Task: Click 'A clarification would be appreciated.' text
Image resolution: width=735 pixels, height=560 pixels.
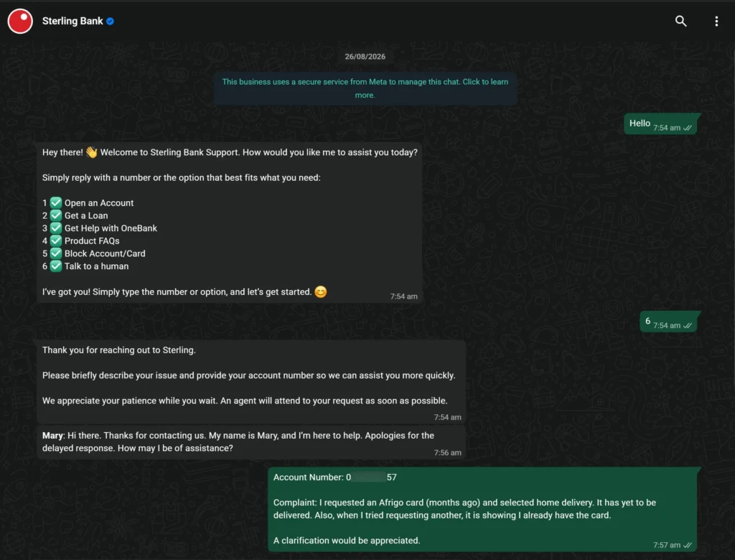Action: tap(347, 541)
